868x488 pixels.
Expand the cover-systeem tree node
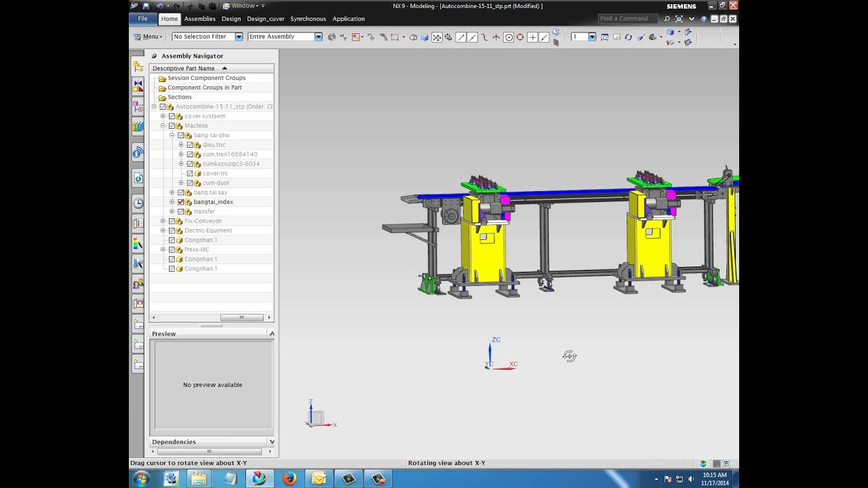pos(163,117)
